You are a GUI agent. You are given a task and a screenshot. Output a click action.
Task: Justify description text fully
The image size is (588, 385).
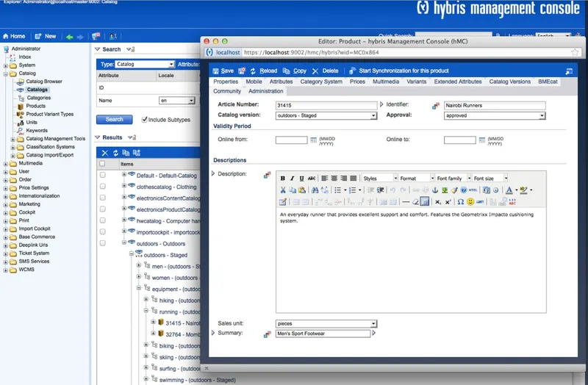(354, 179)
